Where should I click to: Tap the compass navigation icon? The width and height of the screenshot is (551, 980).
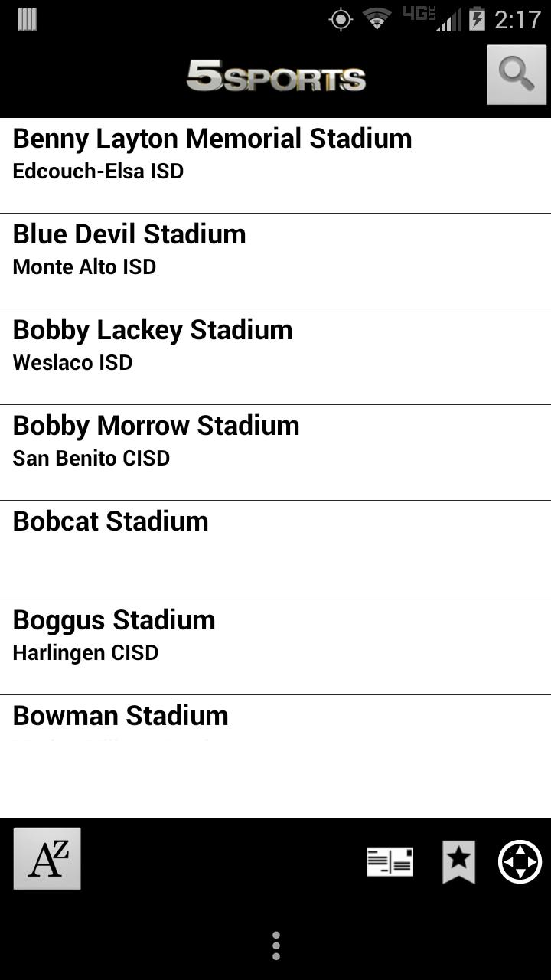[x=520, y=862]
